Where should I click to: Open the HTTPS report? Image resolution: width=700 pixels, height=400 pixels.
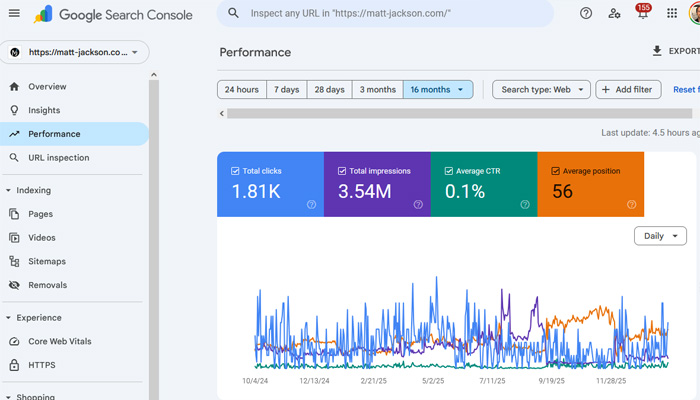[74, 365]
